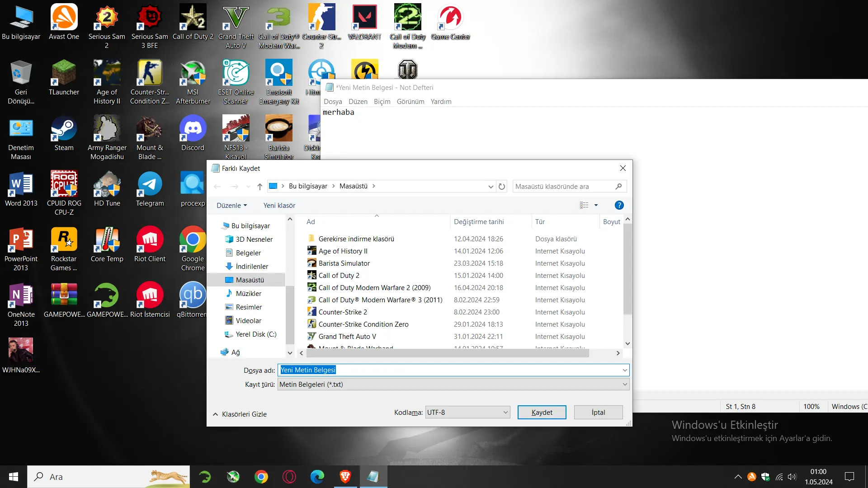
Task: Select the VALORANT desktop shortcut
Action: [x=364, y=22]
